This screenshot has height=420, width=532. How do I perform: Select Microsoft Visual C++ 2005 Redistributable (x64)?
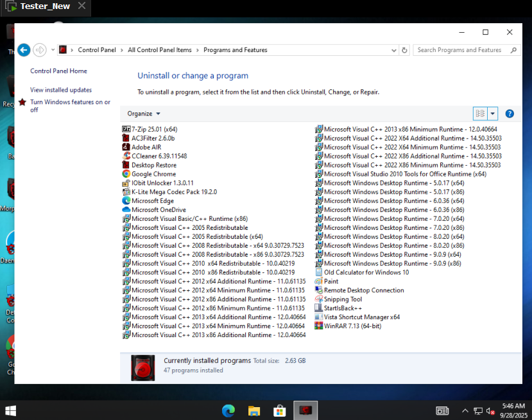click(x=193, y=237)
